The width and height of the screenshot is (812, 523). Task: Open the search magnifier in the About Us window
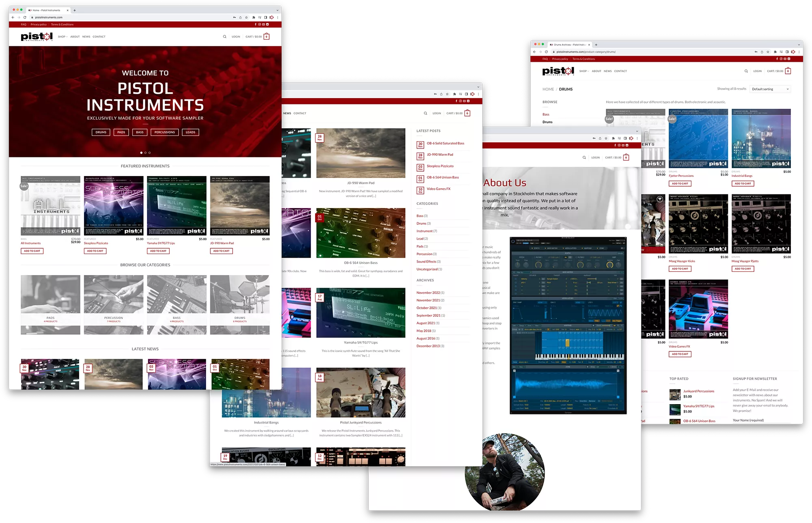pos(584,157)
